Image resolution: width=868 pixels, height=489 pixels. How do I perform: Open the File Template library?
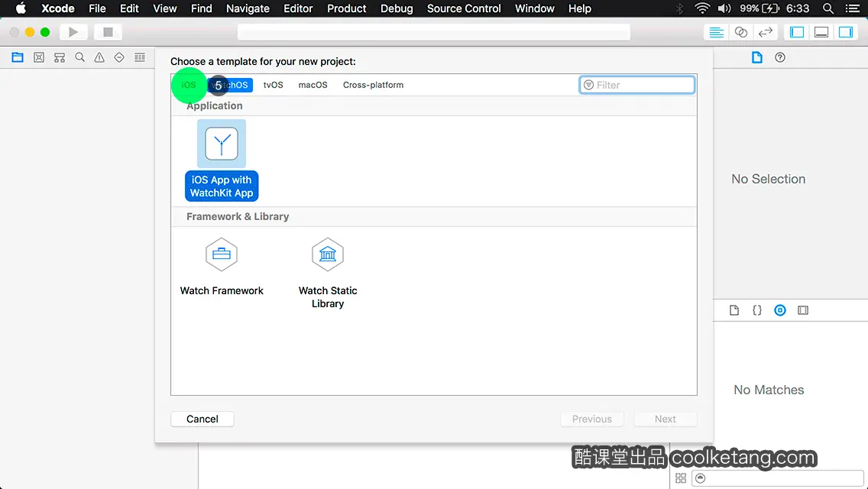click(734, 310)
